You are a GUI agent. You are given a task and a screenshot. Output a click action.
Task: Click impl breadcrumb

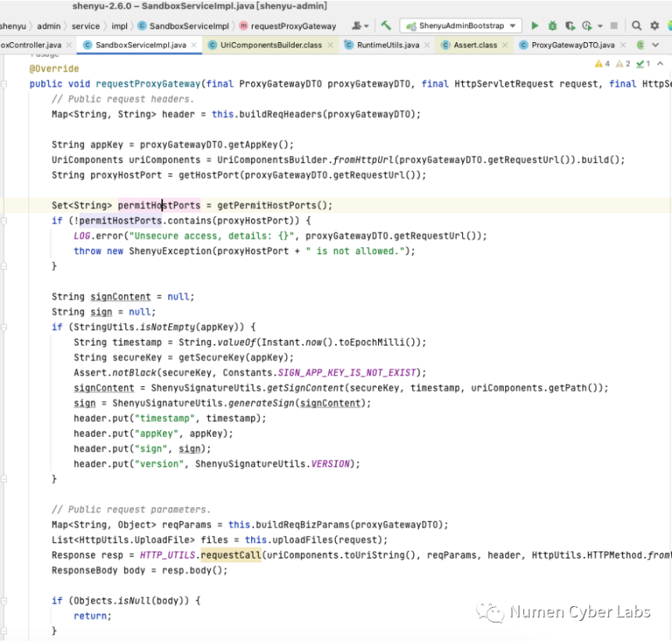point(119,27)
